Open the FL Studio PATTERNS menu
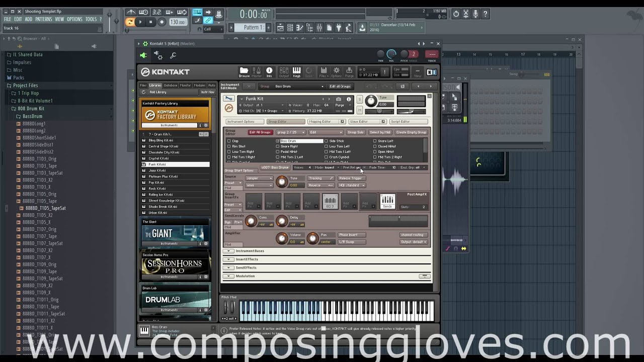The width and height of the screenshot is (644, 362). [x=44, y=19]
